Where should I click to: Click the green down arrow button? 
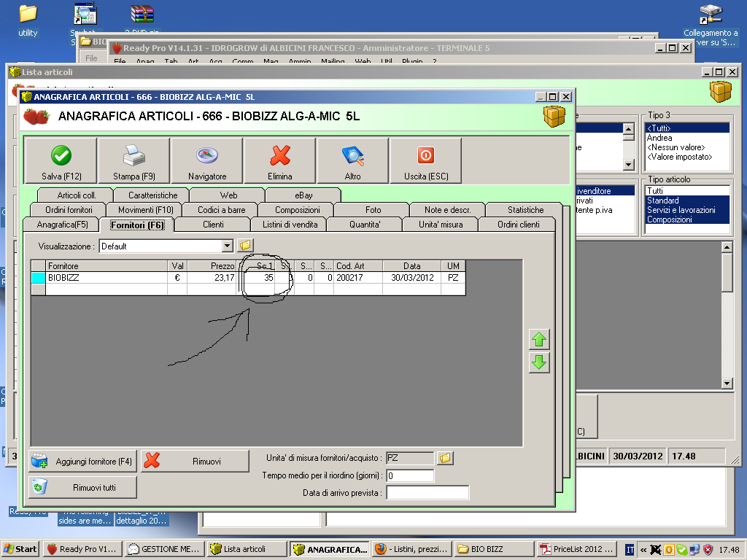pyautogui.click(x=539, y=362)
